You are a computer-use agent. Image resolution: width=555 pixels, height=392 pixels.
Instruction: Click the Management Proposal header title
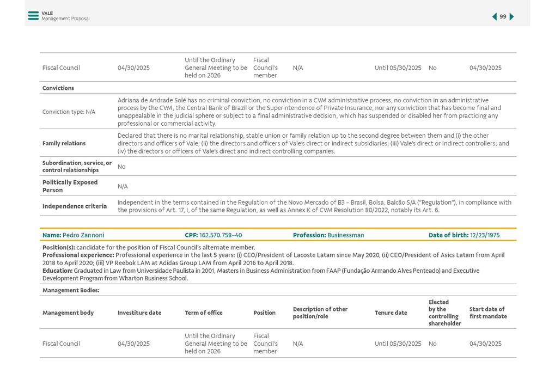coord(65,19)
